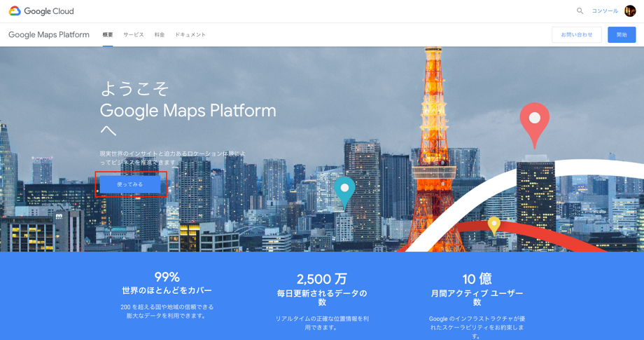This screenshot has width=644, height=340.
Task: Open the コンソール console link
Action: coord(605,11)
